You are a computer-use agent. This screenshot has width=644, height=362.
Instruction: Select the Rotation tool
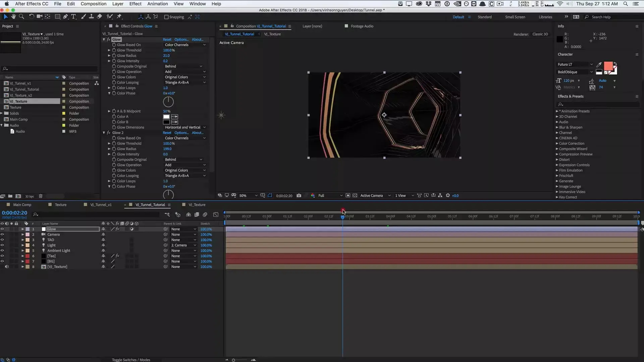31,16
